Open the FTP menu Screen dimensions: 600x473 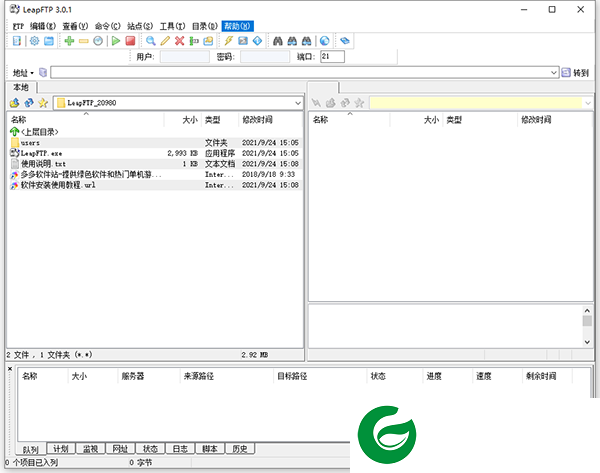[18, 26]
